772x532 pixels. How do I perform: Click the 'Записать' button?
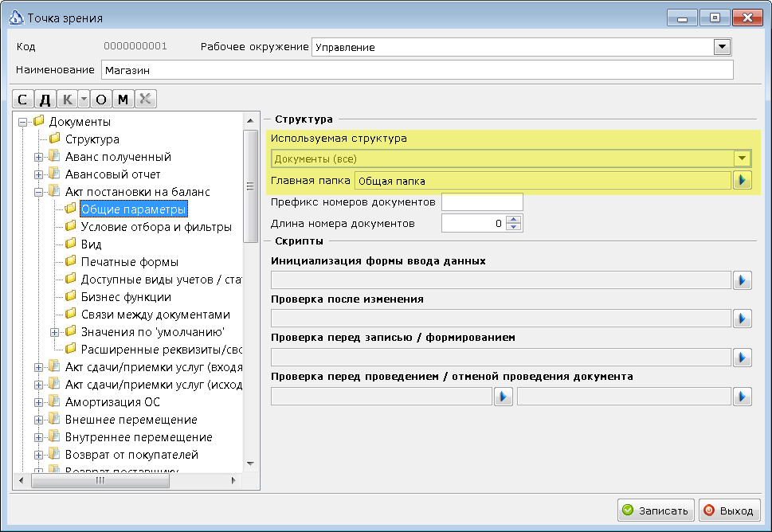point(656,510)
